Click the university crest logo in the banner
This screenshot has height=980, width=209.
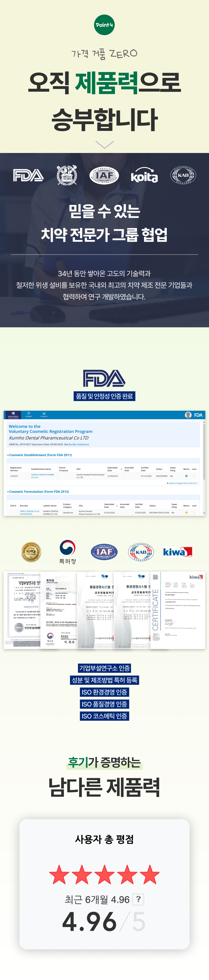coord(67,175)
